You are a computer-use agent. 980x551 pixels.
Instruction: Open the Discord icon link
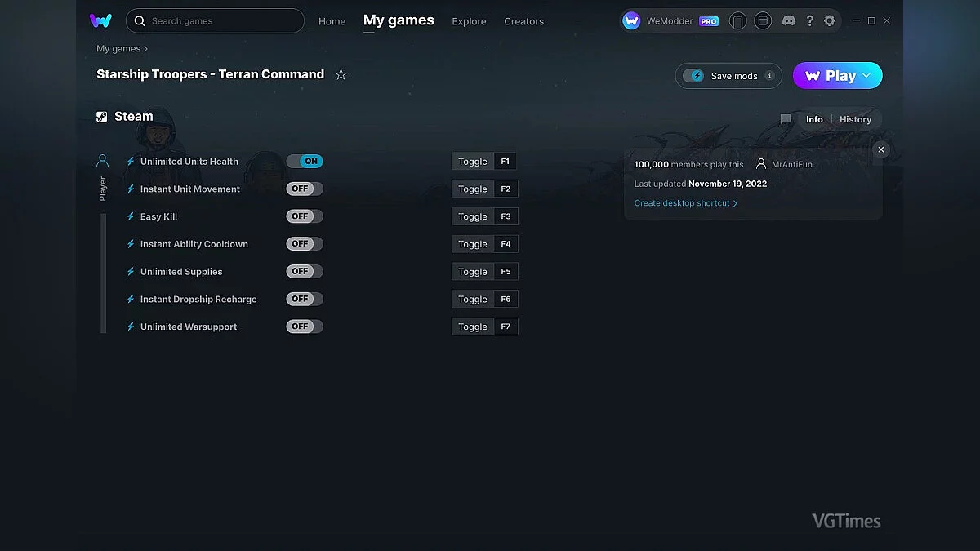click(789, 21)
